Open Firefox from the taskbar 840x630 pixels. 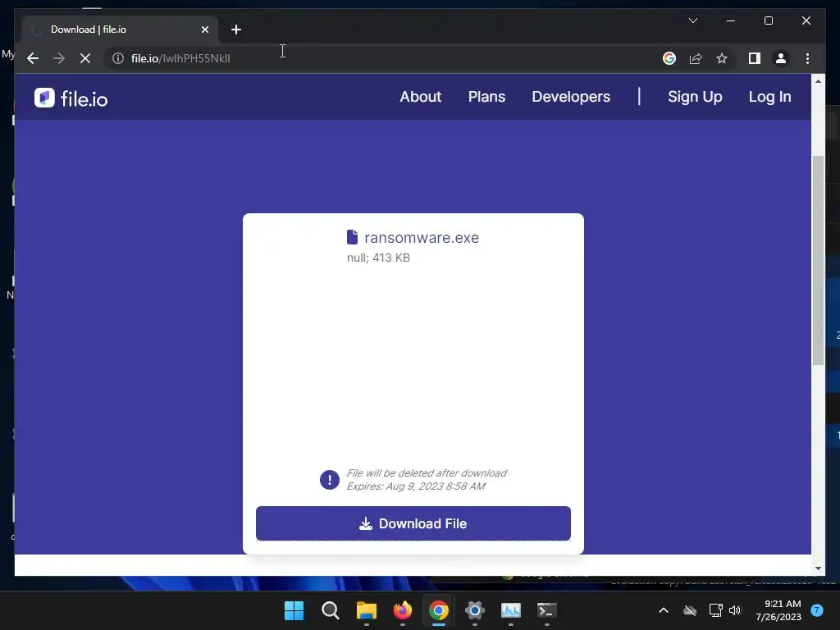pyautogui.click(x=402, y=610)
